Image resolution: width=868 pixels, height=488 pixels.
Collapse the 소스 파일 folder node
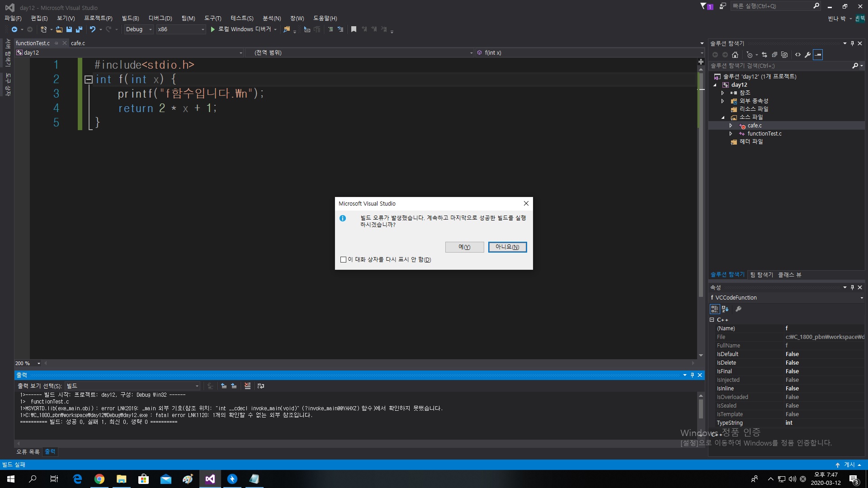722,117
